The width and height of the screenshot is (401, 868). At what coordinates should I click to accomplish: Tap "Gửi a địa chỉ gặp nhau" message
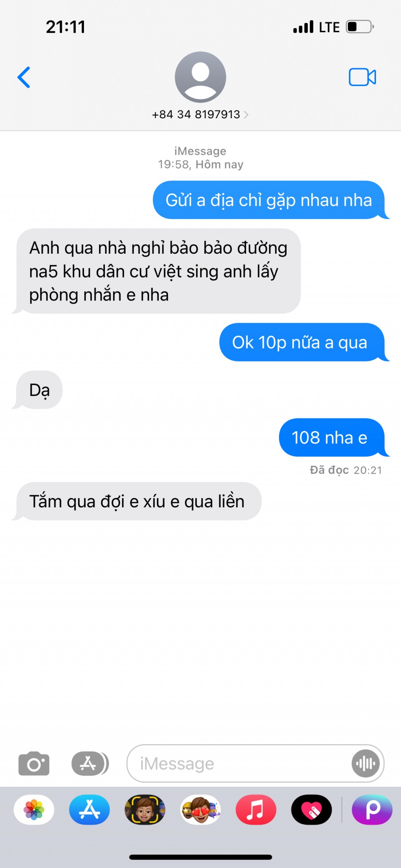coord(269,200)
